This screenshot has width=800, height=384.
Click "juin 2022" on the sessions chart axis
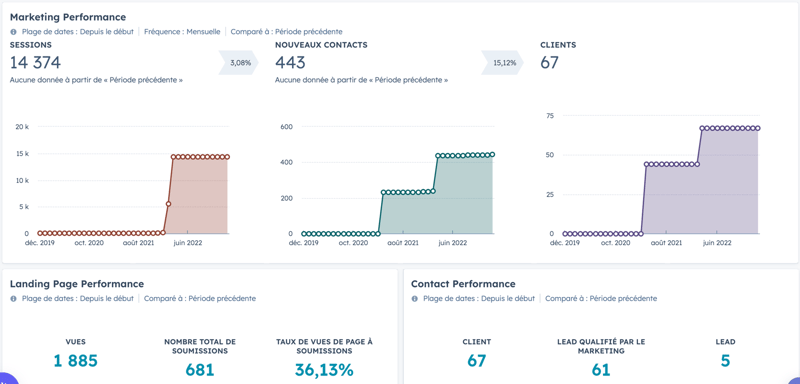188,243
